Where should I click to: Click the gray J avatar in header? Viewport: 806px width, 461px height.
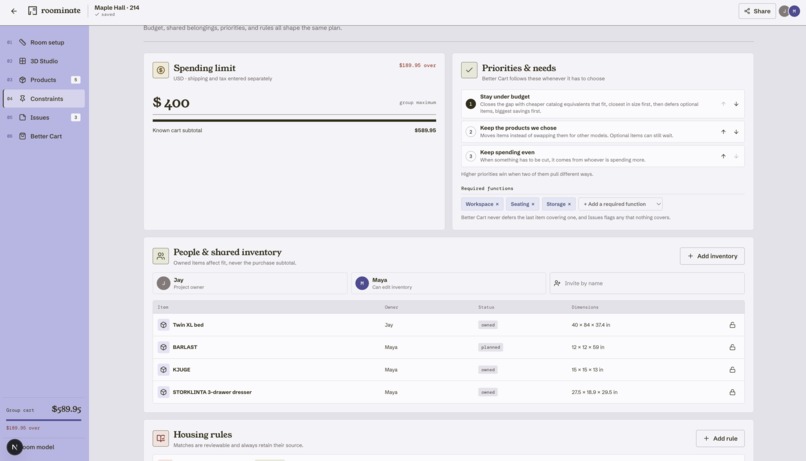click(x=784, y=11)
